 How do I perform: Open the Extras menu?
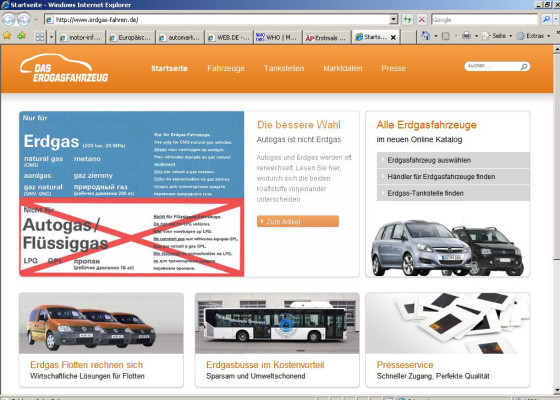[x=534, y=36]
